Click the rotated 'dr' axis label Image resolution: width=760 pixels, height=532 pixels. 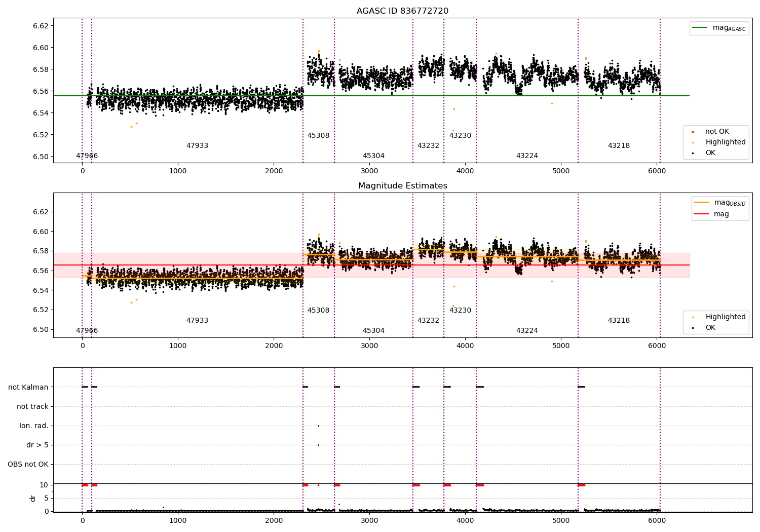click(x=33, y=498)
